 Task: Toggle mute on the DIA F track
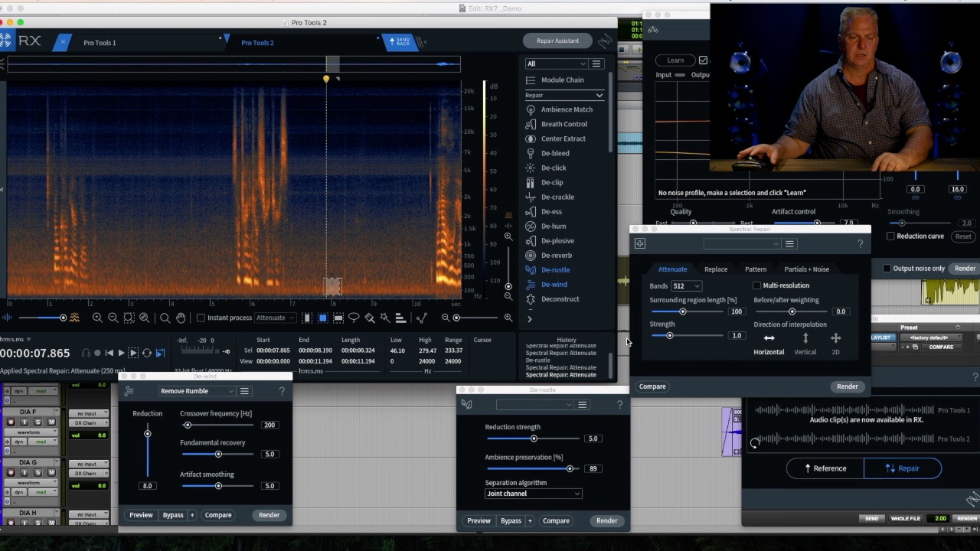[x=51, y=422]
